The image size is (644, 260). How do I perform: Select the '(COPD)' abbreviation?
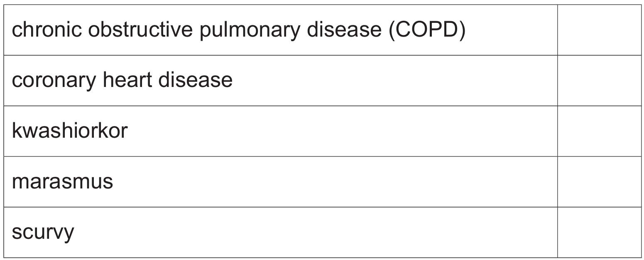click(427, 31)
